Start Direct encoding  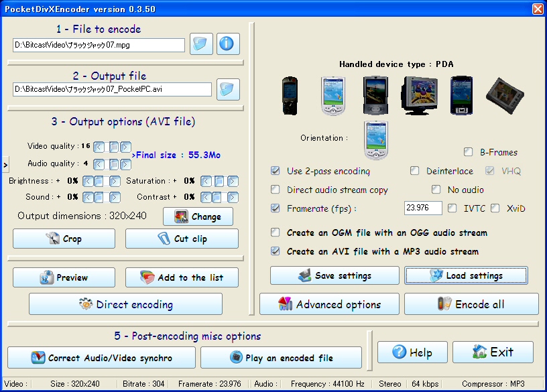[125, 304]
